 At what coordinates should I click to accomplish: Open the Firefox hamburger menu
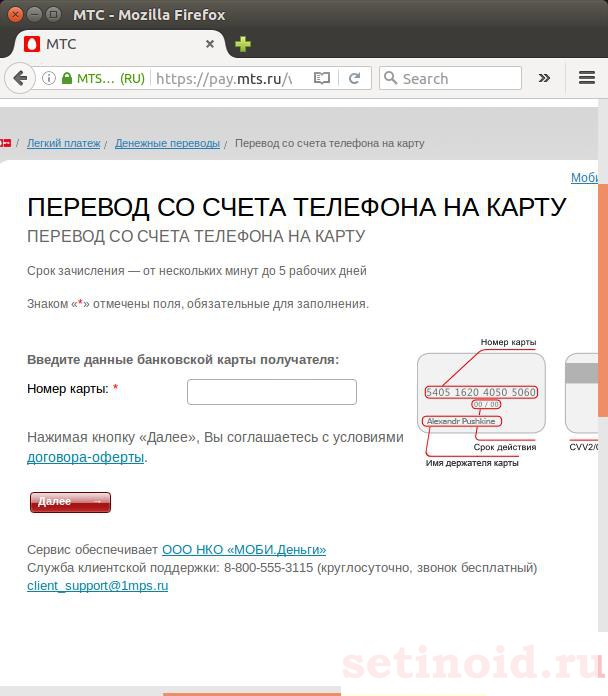click(587, 78)
